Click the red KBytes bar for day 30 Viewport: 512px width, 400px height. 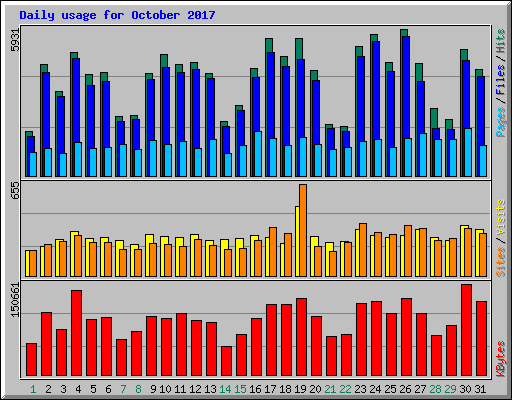(x=466, y=330)
